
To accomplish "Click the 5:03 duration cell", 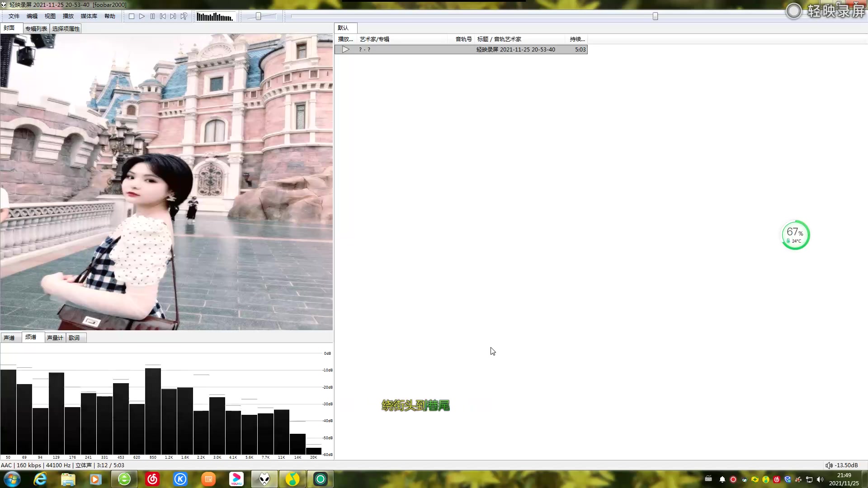I will [x=580, y=50].
